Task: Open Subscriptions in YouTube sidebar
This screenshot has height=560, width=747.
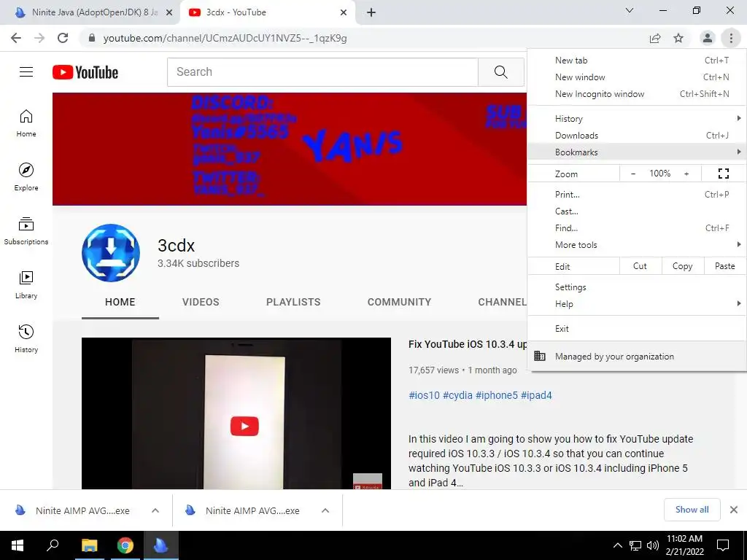Action: tap(26, 231)
